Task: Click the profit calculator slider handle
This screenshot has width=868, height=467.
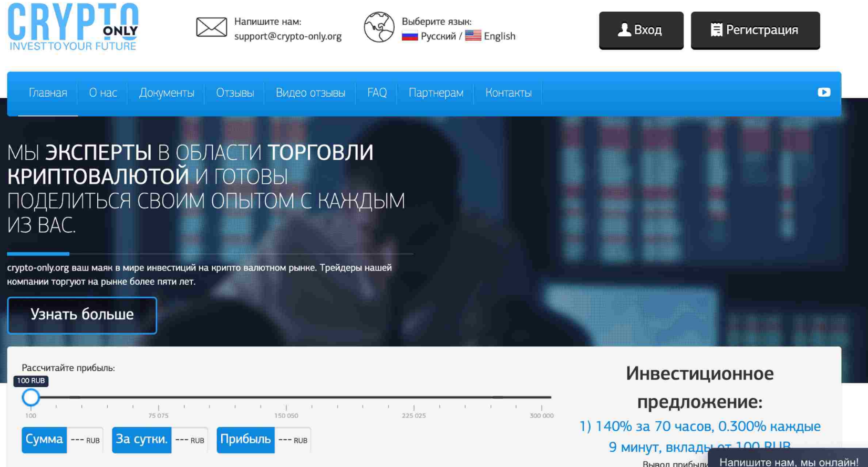Action: tap(31, 397)
